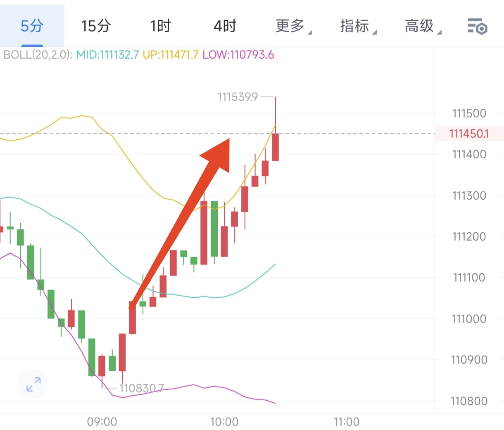Switch to the 15分 timeframe
The image size is (504, 430).
coord(96,26)
